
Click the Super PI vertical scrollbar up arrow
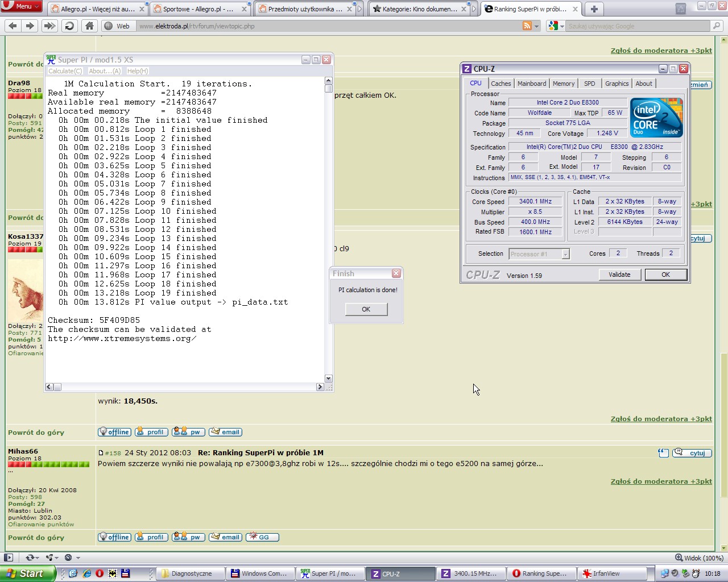328,81
